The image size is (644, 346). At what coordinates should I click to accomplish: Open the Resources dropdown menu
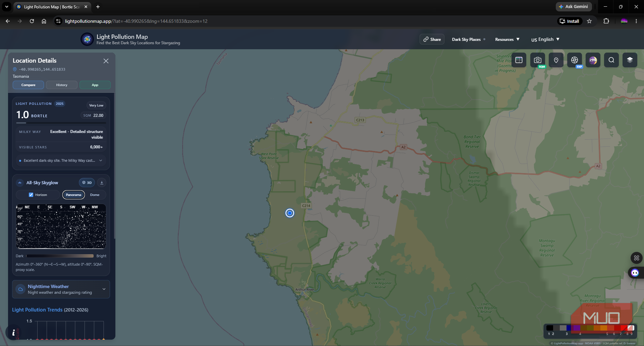[507, 40]
